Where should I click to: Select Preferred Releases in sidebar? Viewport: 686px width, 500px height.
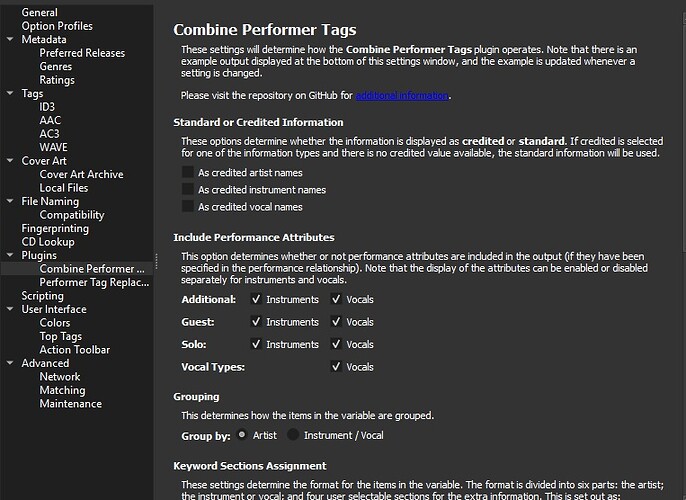tap(82, 53)
